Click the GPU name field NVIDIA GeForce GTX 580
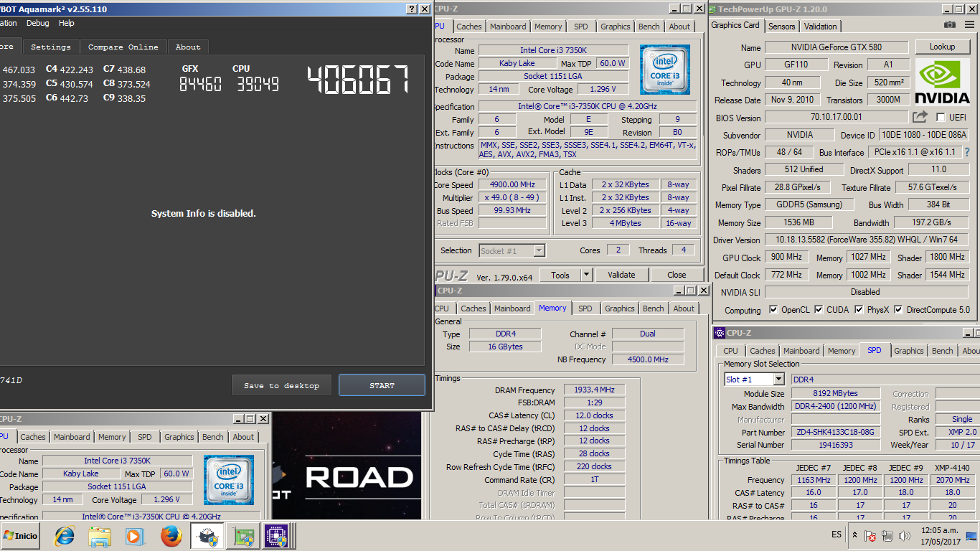 837,47
